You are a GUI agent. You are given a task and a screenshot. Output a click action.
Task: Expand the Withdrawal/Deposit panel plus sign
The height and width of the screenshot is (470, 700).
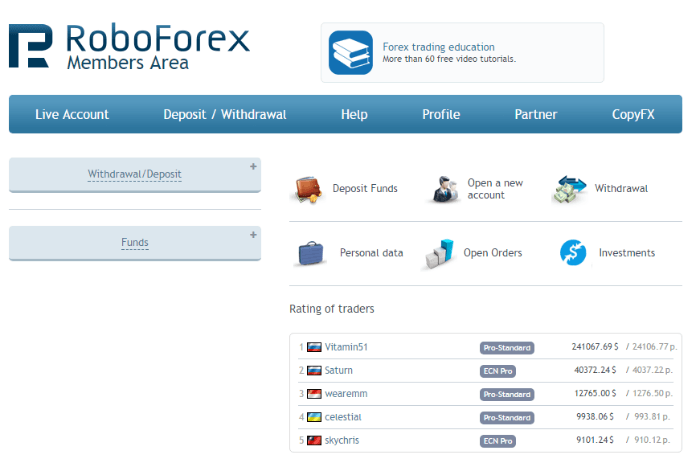[253, 167]
